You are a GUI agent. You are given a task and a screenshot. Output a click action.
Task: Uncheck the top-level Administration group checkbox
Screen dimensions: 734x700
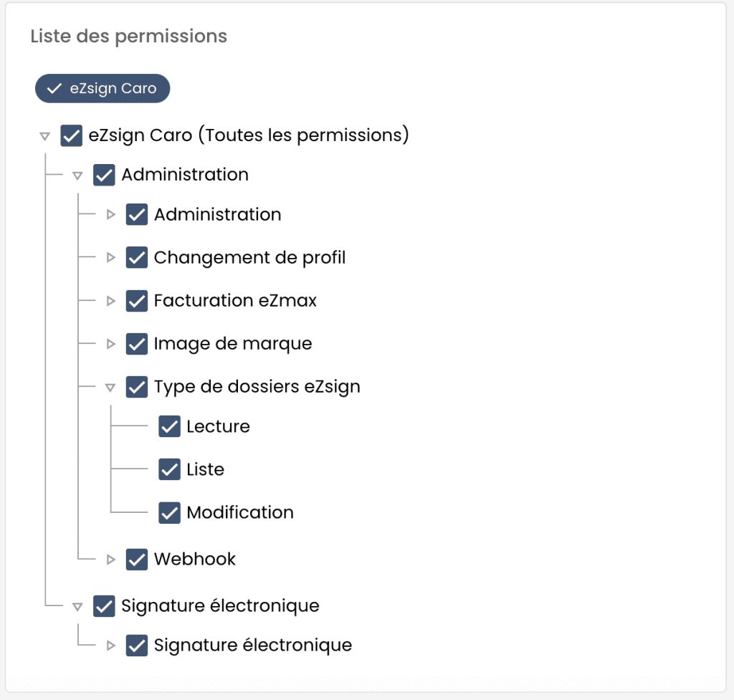pos(104,175)
